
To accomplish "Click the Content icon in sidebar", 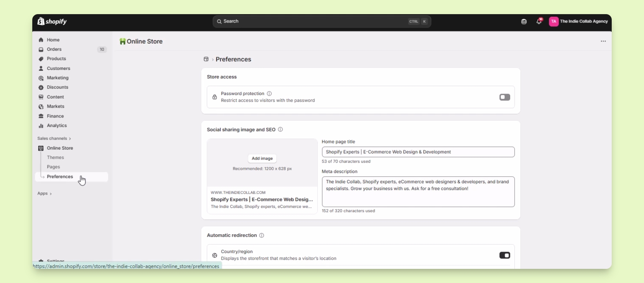I will (41, 97).
